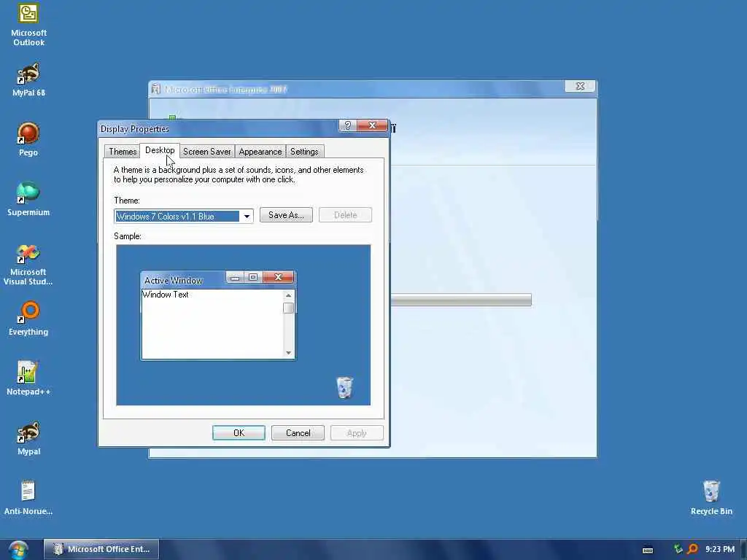Click the sample scrollbar down arrow

288,352
